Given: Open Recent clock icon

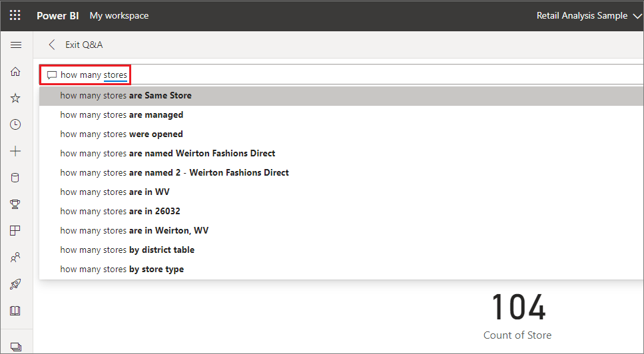Looking at the screenshot, I should point(15,124).
